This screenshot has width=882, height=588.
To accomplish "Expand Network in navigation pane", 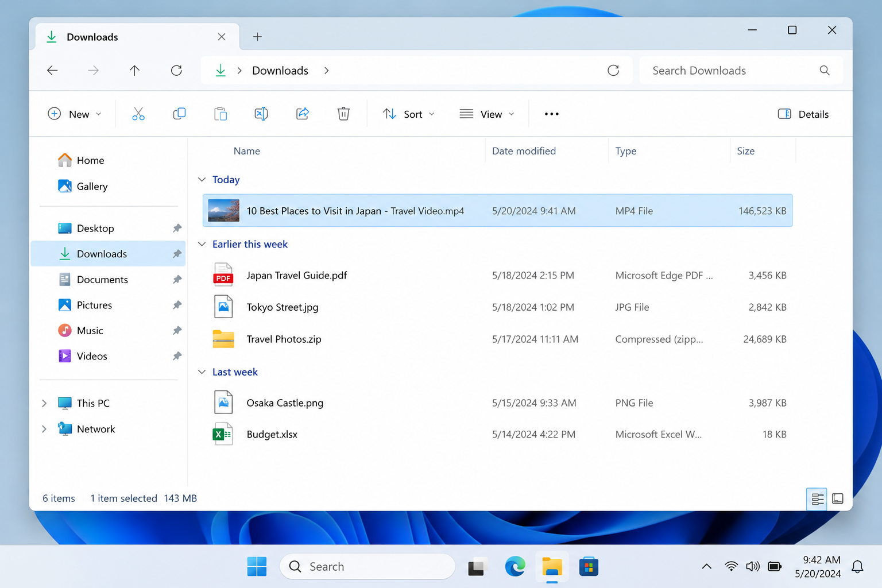I will tap(44, 429).
